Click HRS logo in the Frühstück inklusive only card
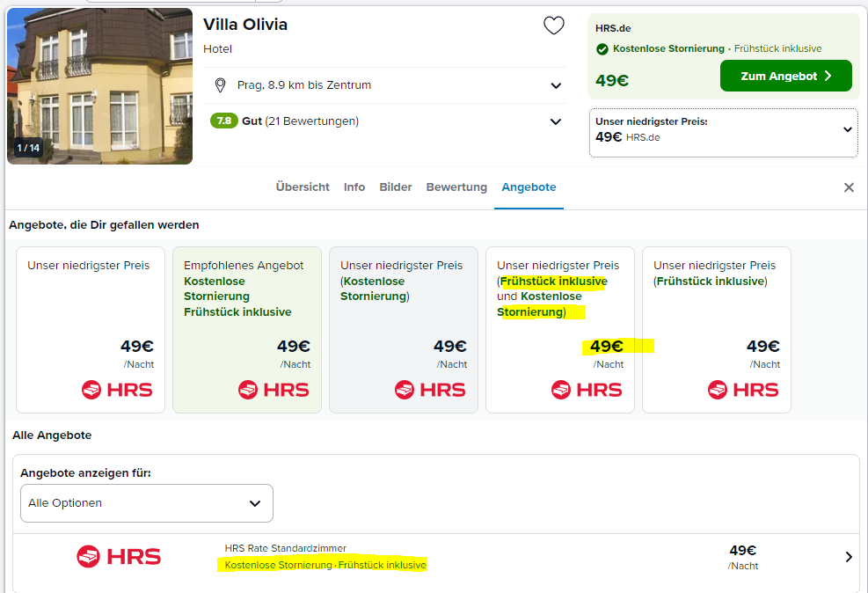The height and width of the screenshot is (593, 868). tap(743, 390)
